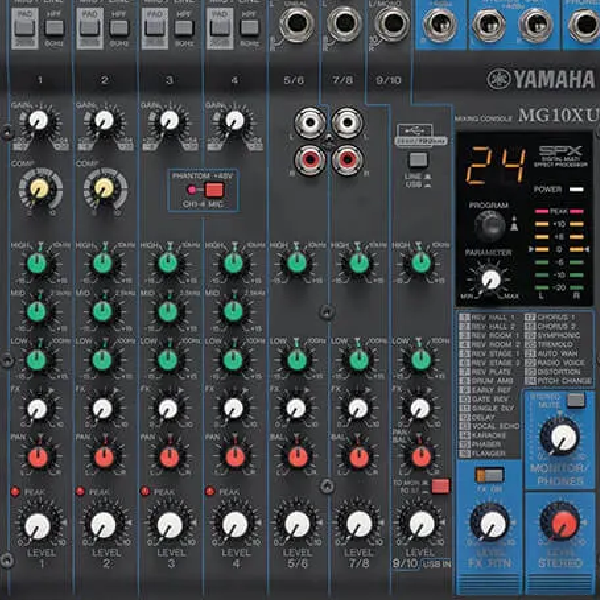Click the green HIGH EQ knob on channel 5/6
Screen dimensions: 600x600
click(297, 264)
